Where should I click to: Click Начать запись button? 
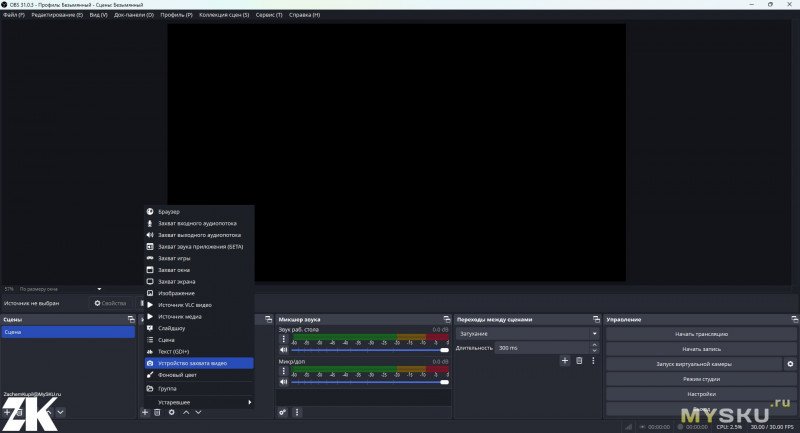(701, 349)
